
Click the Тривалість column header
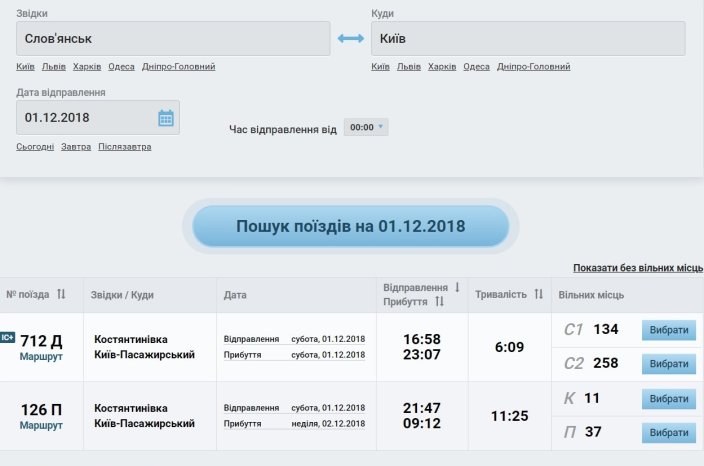click(501, 295)
